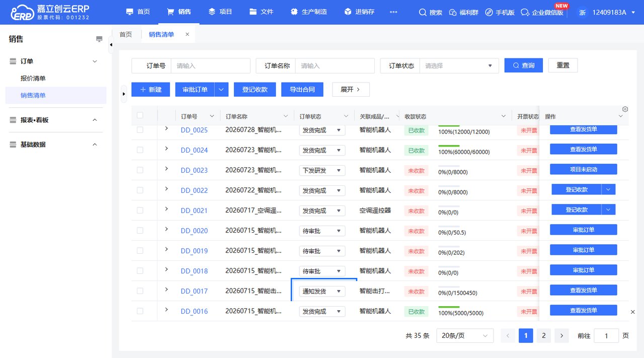The image size is (644, 358).
Task: Focus the 订单号 input field
Action: [210, 66]
